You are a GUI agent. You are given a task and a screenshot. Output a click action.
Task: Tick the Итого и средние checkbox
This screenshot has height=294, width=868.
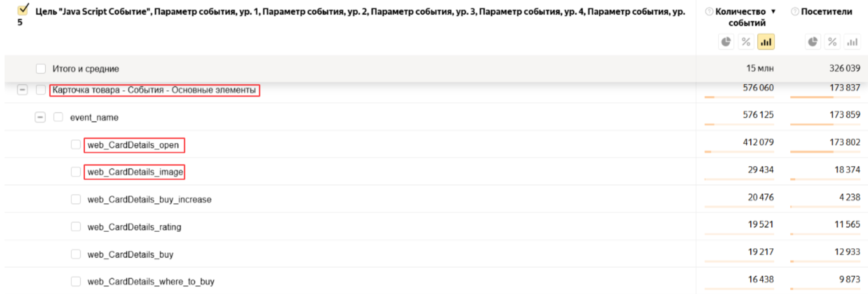click(x=41, y=69)
